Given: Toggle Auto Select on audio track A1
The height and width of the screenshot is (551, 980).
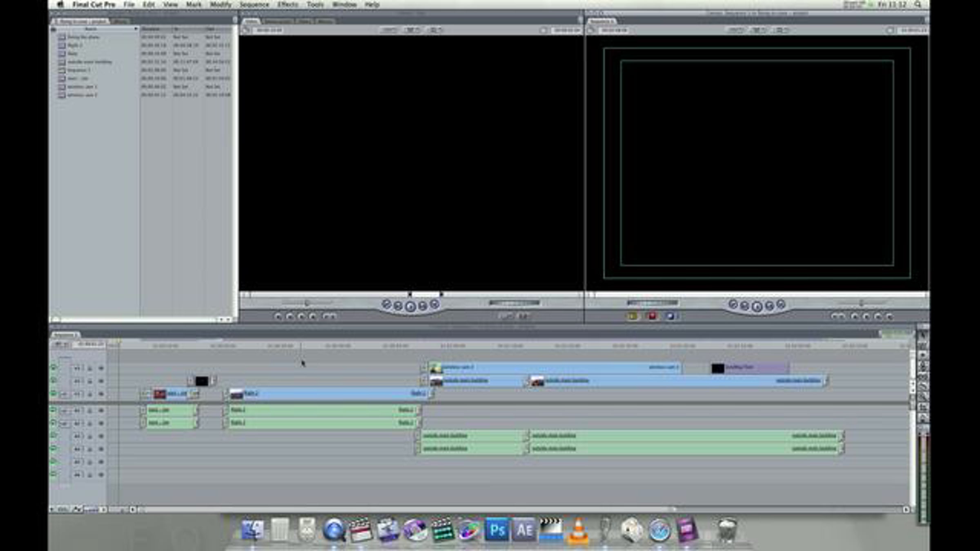Looking at the screenshot, I should [101, 411].
